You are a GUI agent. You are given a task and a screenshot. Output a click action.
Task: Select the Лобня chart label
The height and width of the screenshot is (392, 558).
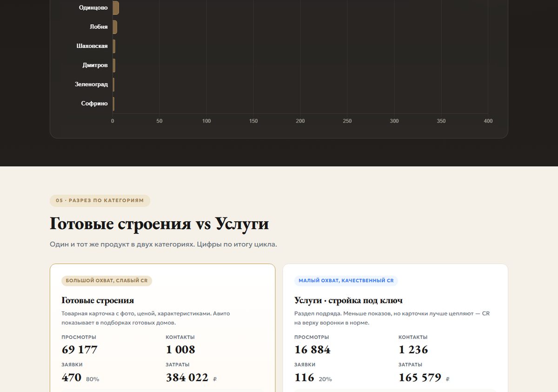coord(99,27)
